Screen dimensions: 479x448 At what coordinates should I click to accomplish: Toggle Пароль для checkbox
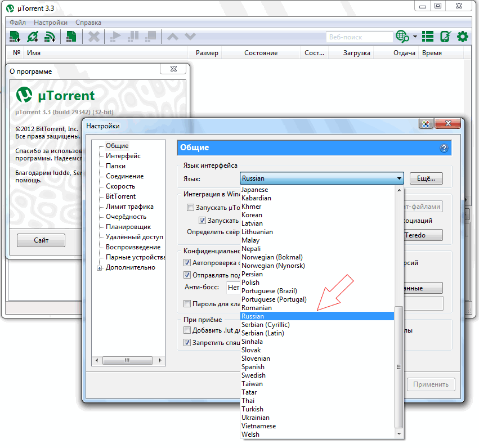click(187, 303)
